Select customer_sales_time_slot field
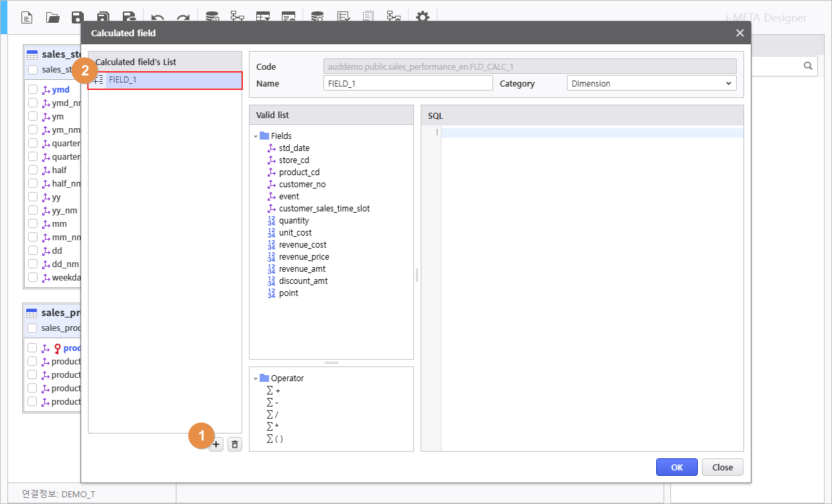The image size is (832, 504). coord(324,208)
